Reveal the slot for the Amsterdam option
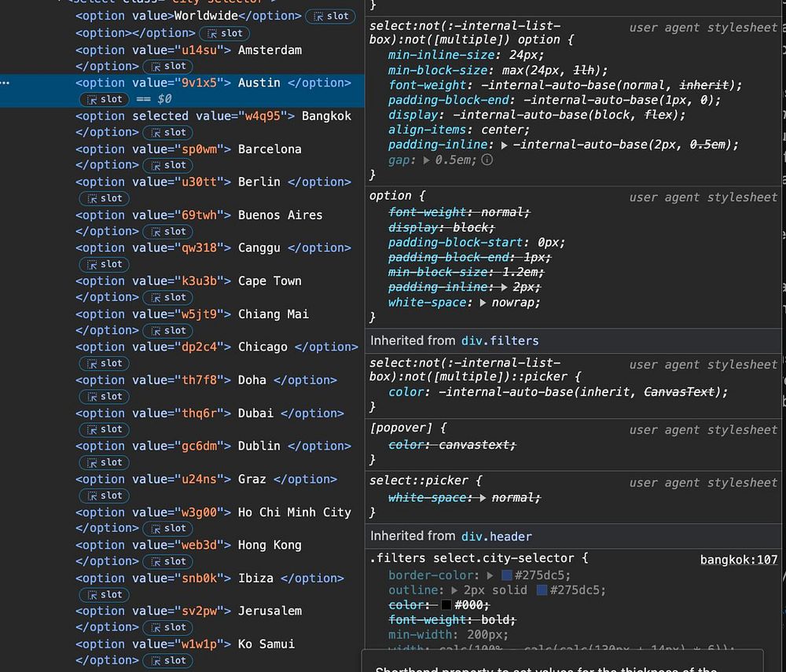 (x=168, y=66)
